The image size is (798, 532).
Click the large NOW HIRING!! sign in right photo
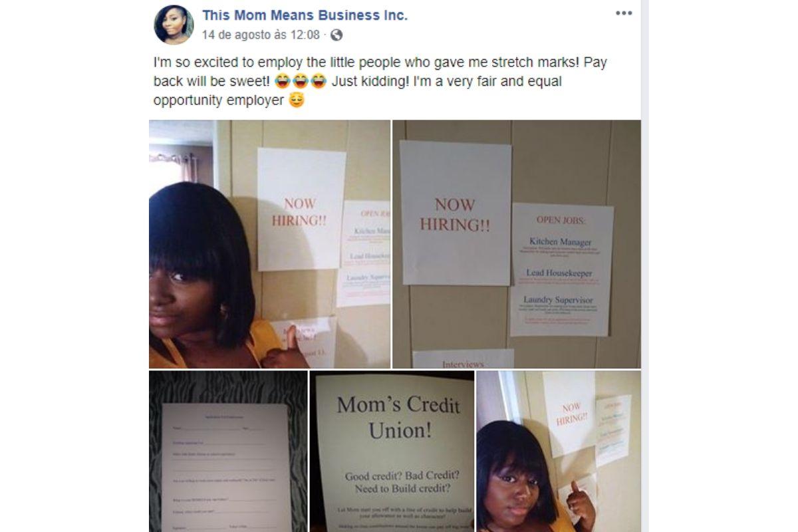click(455, 213)
